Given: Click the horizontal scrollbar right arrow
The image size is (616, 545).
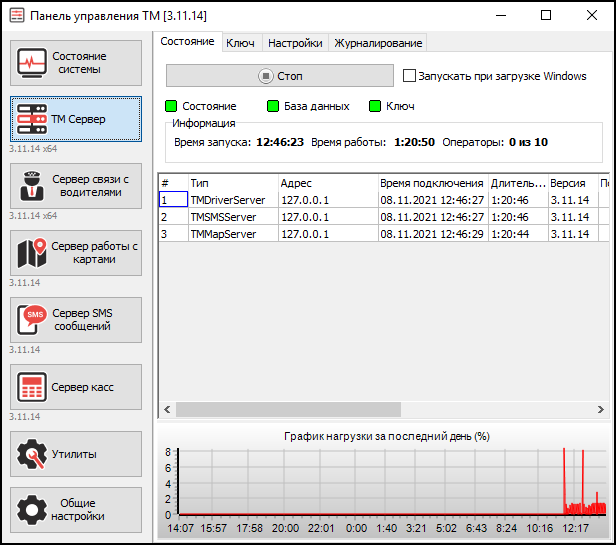Looking at the screenshot, I should pyautogui.click(x=599, y=410).
